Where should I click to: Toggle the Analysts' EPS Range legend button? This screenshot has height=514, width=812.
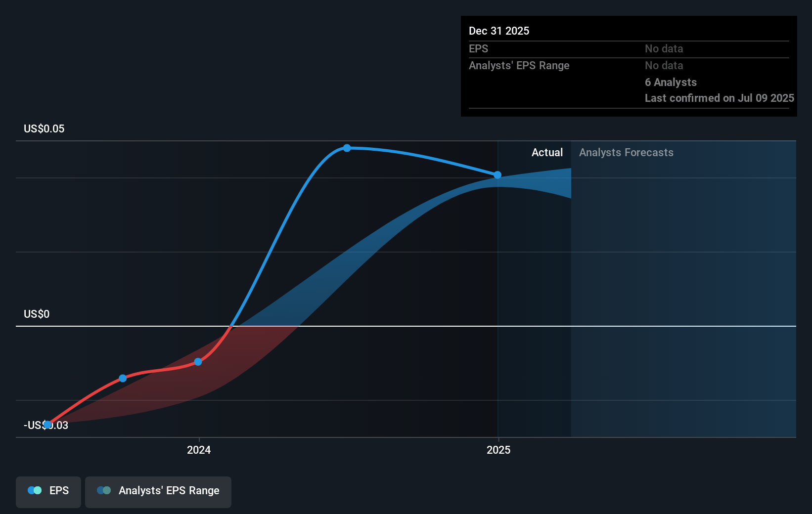[158, 492]
